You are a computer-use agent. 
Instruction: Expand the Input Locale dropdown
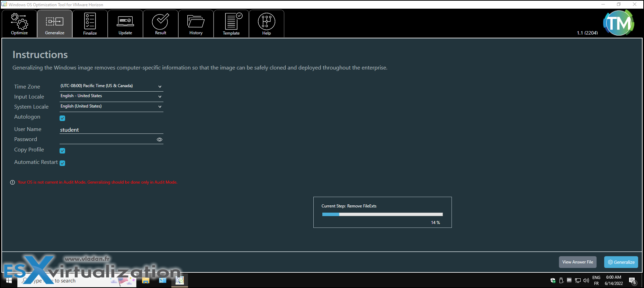coord(111,96)
